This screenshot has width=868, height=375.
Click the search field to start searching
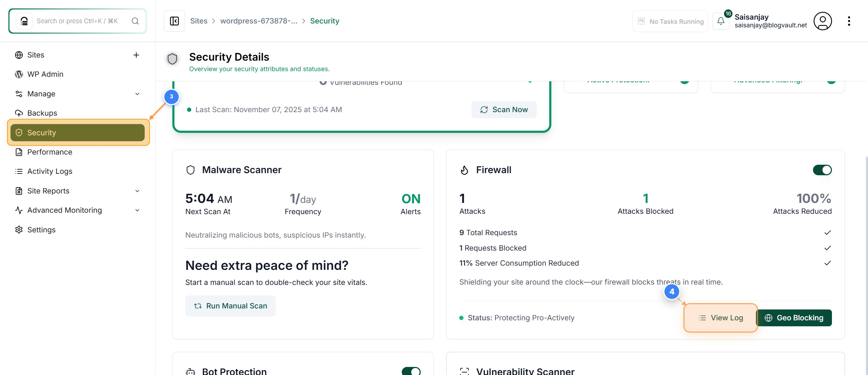pyautogui.click(x=77, y=21)
